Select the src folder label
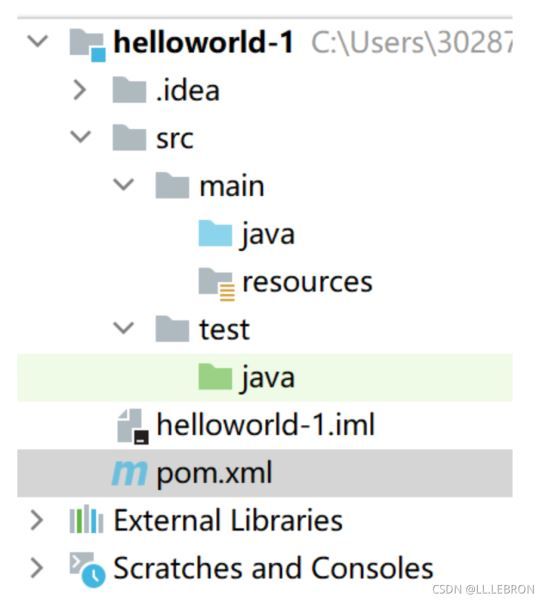The width and height of the screenshot is (543, 600). coord(175,139)
